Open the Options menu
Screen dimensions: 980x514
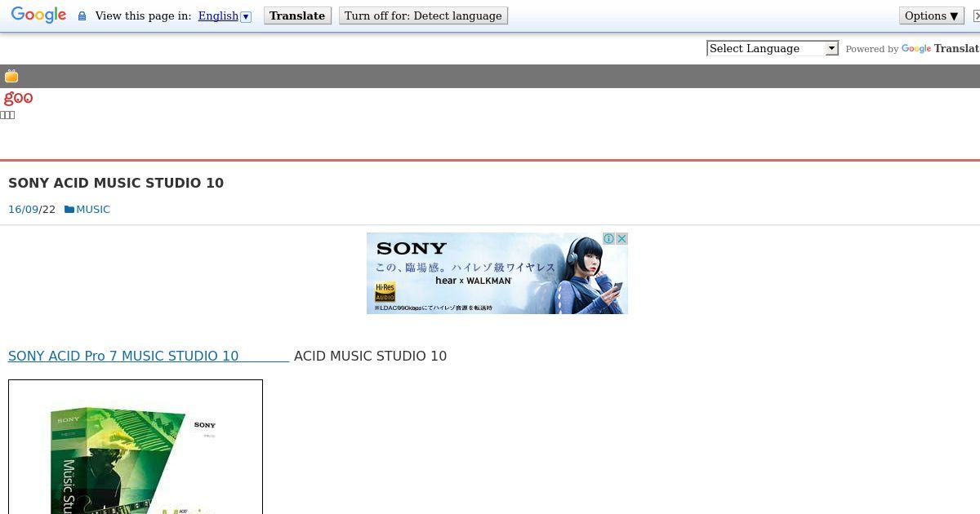click(x=931, y=16)
